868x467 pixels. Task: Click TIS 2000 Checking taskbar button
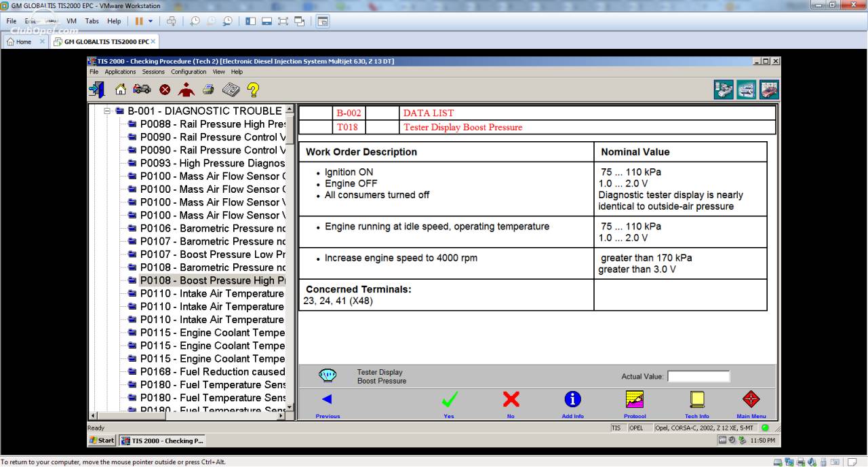(x=163, y=441)
